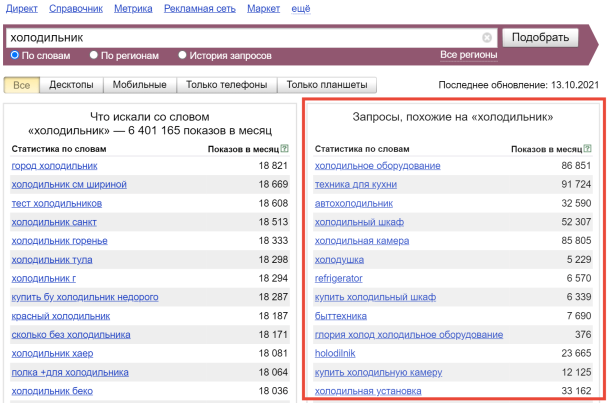Open similar query 'быттехника'

point(341,316)
